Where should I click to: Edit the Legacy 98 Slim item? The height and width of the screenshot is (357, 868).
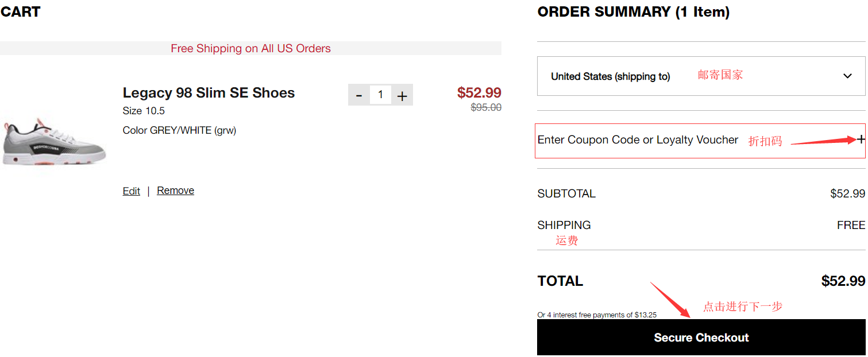[x=131, y=191]
